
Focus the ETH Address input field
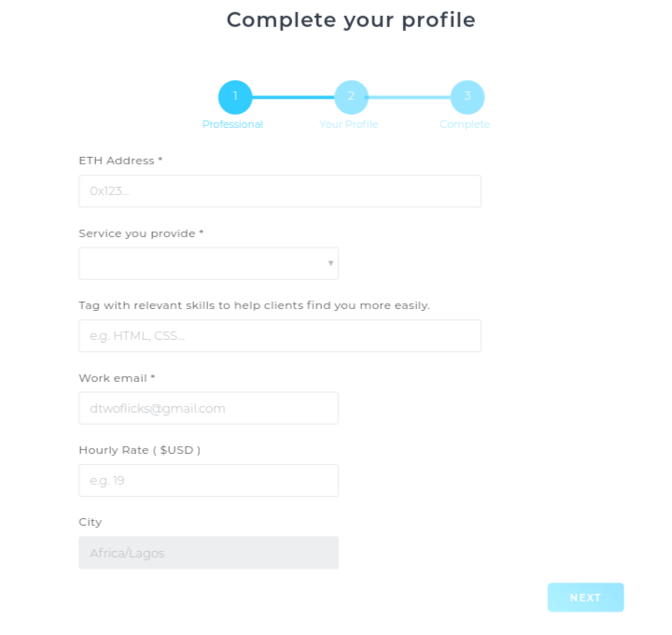(x=279, y=191)
